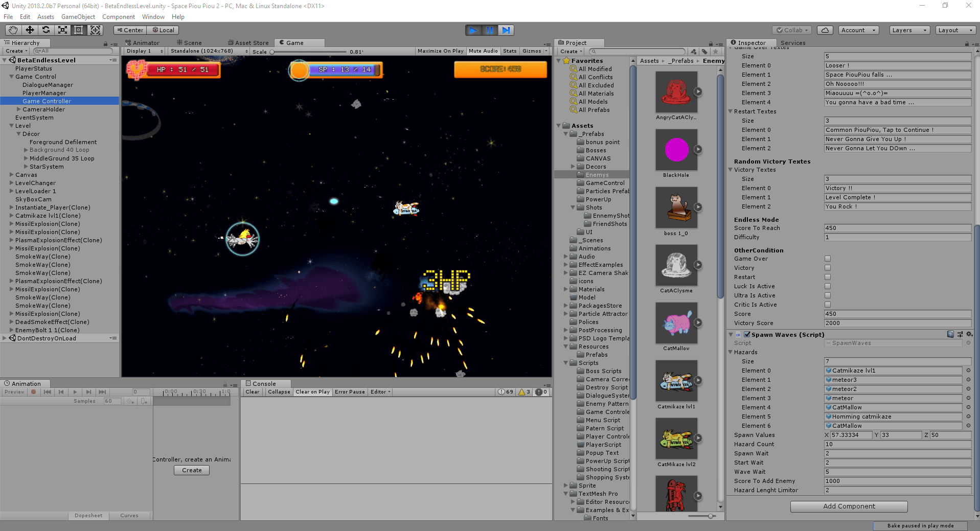This screenshot has width=980, height=531.
Task: Click the Clear button in Console
Action: click(252, 392)
